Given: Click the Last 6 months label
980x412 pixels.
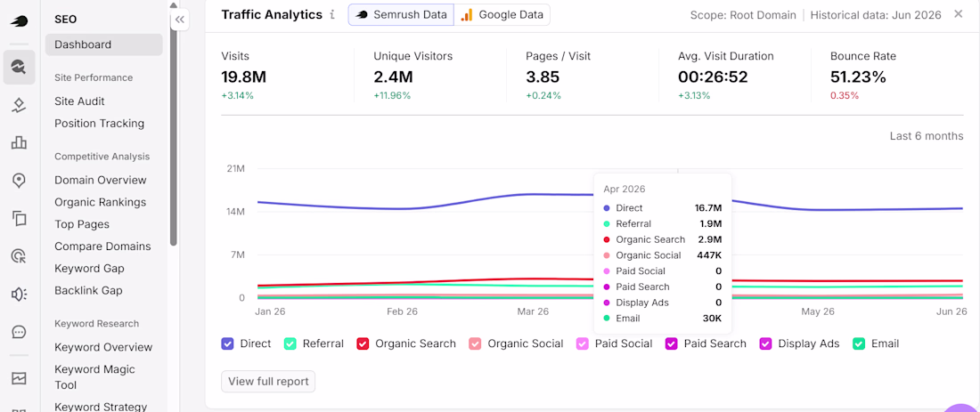Looking at the screenshot, I should [927, 136].
